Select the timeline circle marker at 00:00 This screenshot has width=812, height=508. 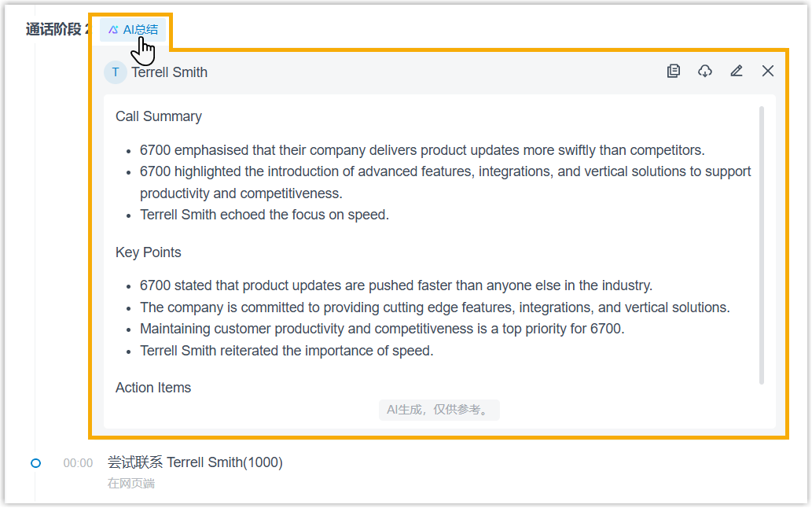tap(35, 463)
